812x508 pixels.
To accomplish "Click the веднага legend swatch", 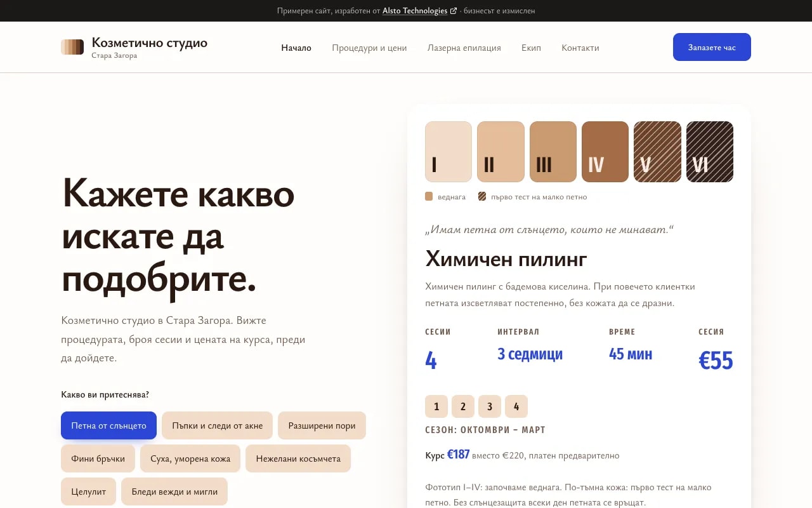I will [429, 197].
